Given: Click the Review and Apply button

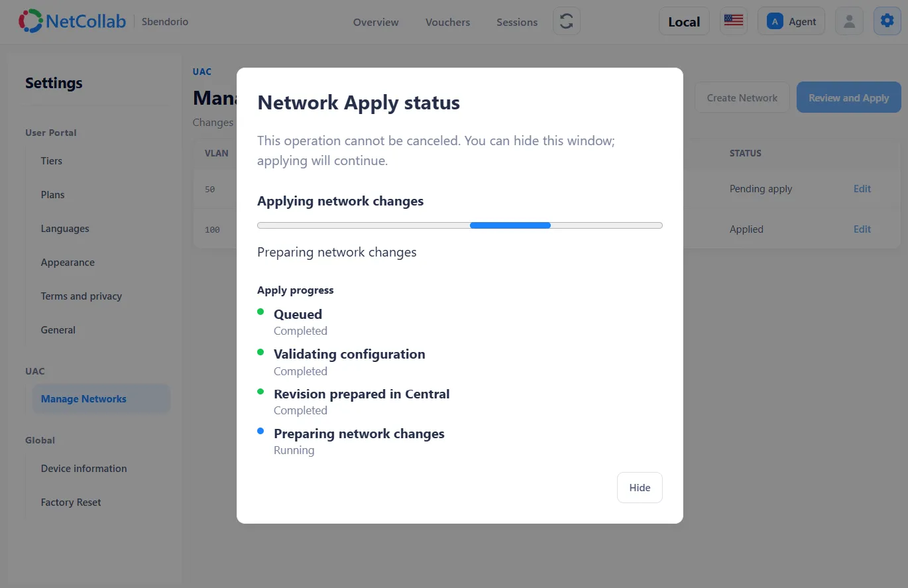Looking at the screenshot, I should tap(848, 97).
